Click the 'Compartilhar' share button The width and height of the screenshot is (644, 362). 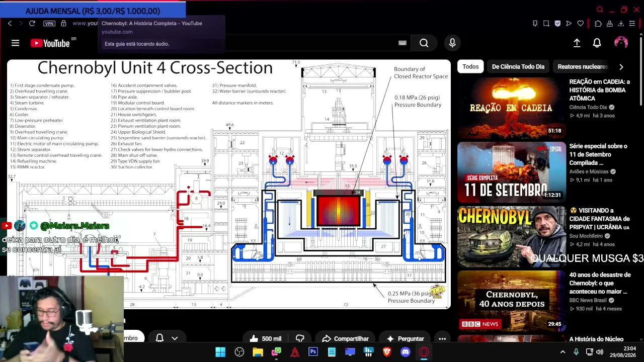coord(346,338)
